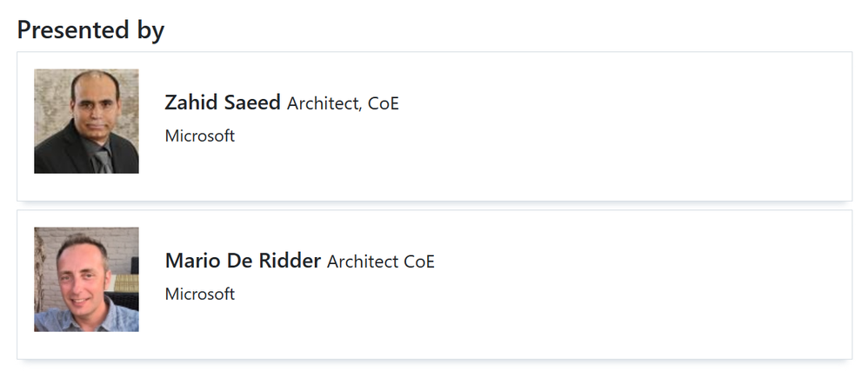Click the 'Architect CoE' title beside Mario De Ridder
The image size is (868, 377).
[x=381, y=261]
